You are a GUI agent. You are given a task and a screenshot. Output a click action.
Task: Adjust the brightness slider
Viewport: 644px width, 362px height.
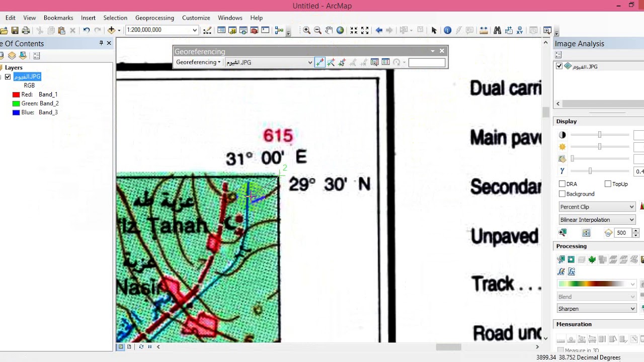600,147
